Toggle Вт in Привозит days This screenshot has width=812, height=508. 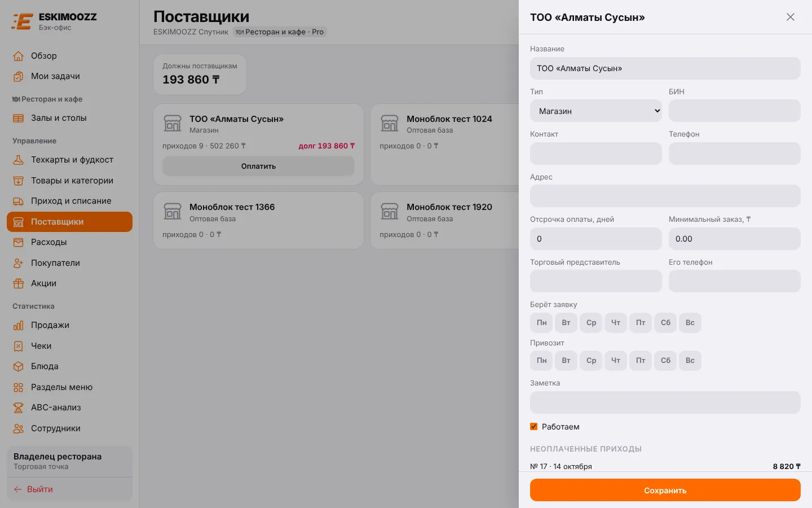pos(566,361)
